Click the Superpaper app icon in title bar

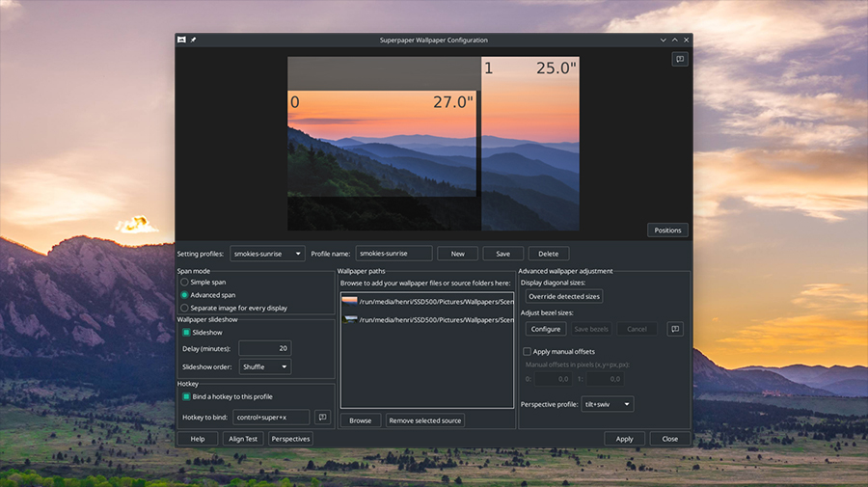click(181, 40)
